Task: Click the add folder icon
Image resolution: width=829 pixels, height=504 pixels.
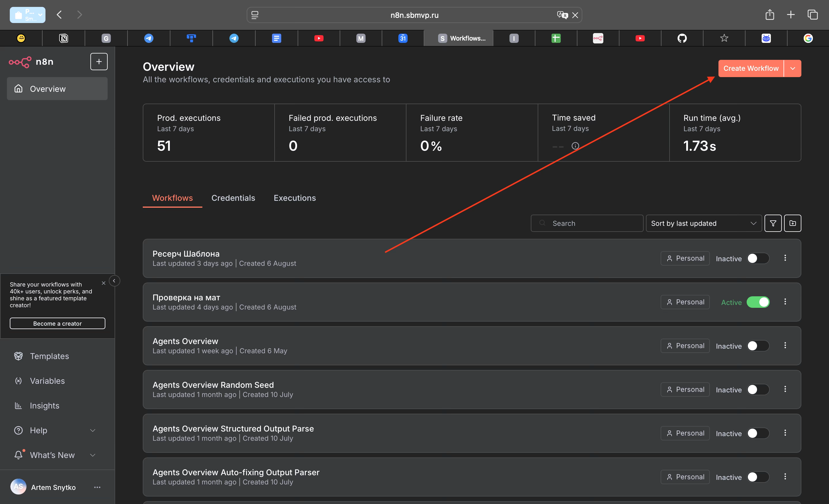Action: [x=792, y=223]
